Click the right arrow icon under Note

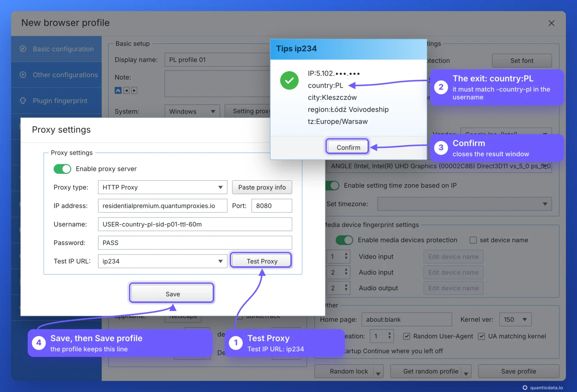134,90
